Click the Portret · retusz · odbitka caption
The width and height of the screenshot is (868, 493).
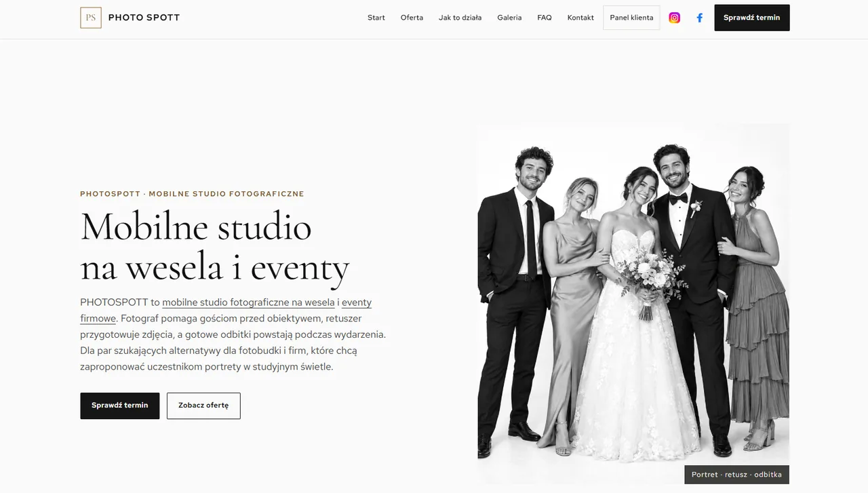pyautogui.click(x=736, y=475)
